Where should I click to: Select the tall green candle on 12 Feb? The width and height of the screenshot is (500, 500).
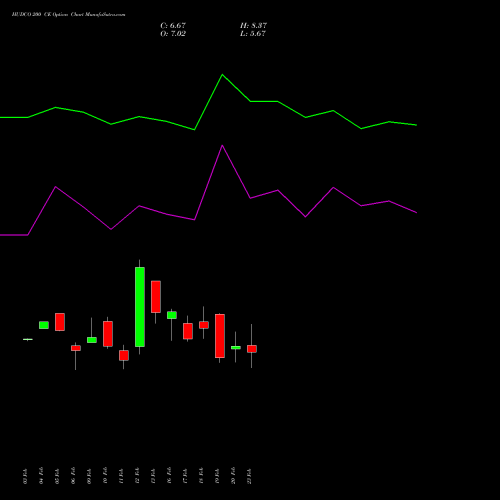click(140, 307)
